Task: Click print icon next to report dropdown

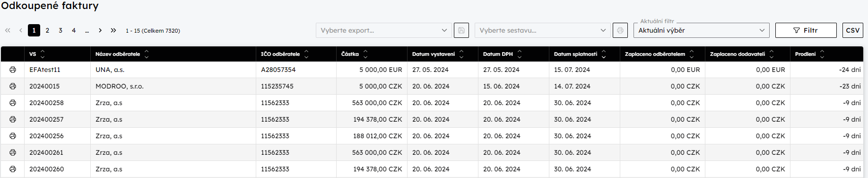Action: point(620,30)
